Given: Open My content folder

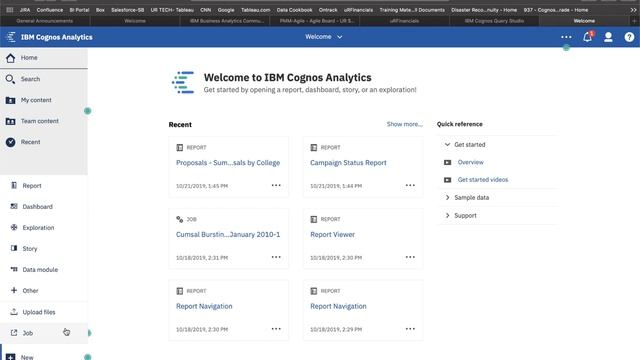Looking at the screenshot, I should (44, 100).
